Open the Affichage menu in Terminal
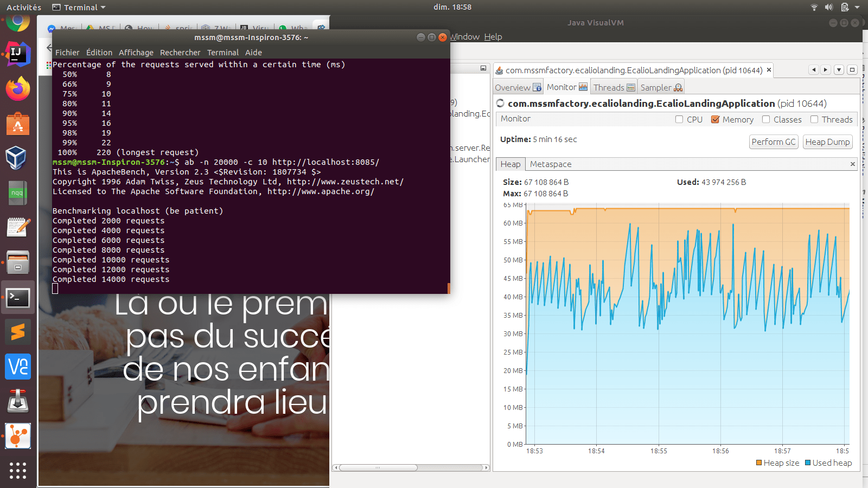Image resolution: width=868 pixels, height=488 pixels. (136, 53)
